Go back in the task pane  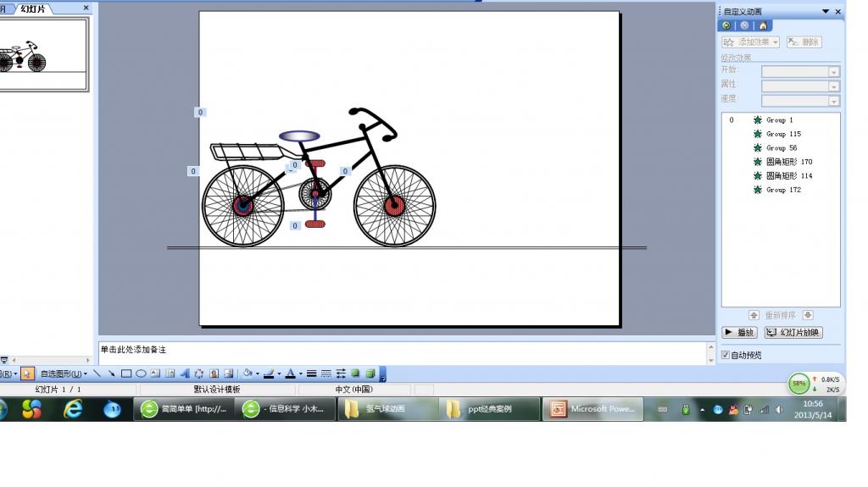[726, 25]
